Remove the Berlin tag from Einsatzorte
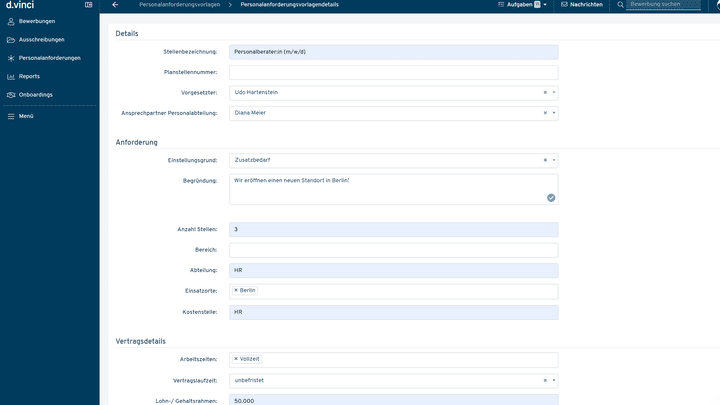 (236, 290)
